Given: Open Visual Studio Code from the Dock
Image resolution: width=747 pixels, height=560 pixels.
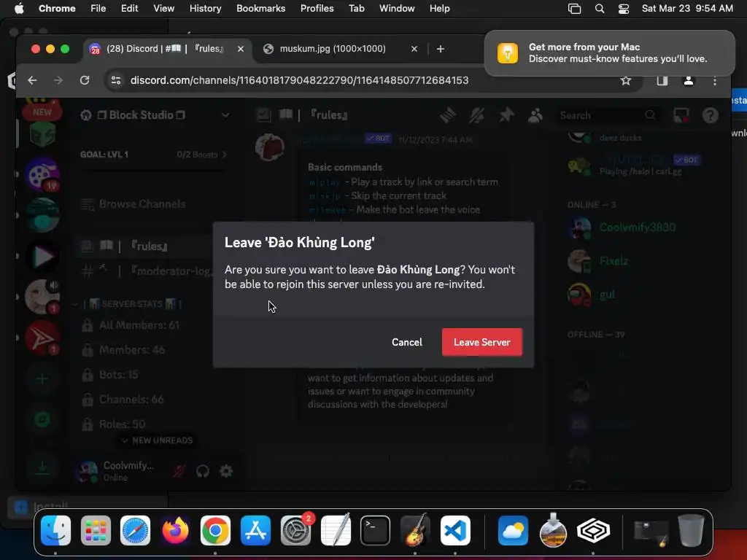Looking at the screenshot, I should 455,530.
